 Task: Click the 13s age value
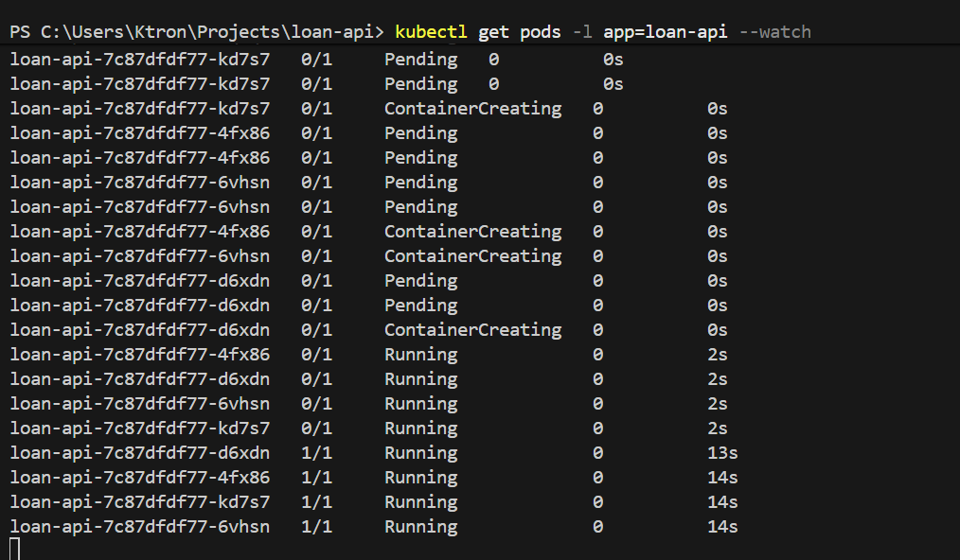pyautogui.click(x=721, y=453)
